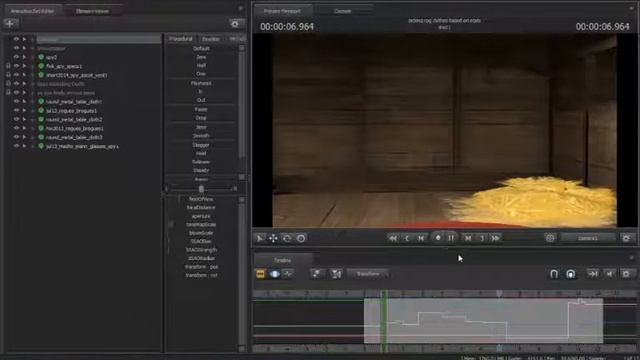The height and width of the screenshot is (360, 640).
Task: Toggle visibility eye for spy2
Action: pyautogui.click(x=16, y=57)
